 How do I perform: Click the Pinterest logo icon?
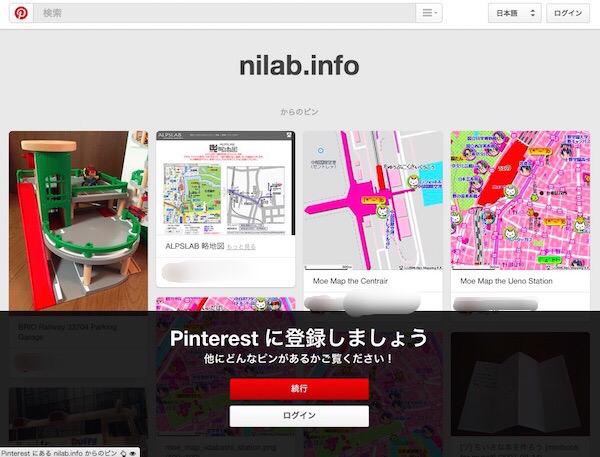click(x=21, y=13)
